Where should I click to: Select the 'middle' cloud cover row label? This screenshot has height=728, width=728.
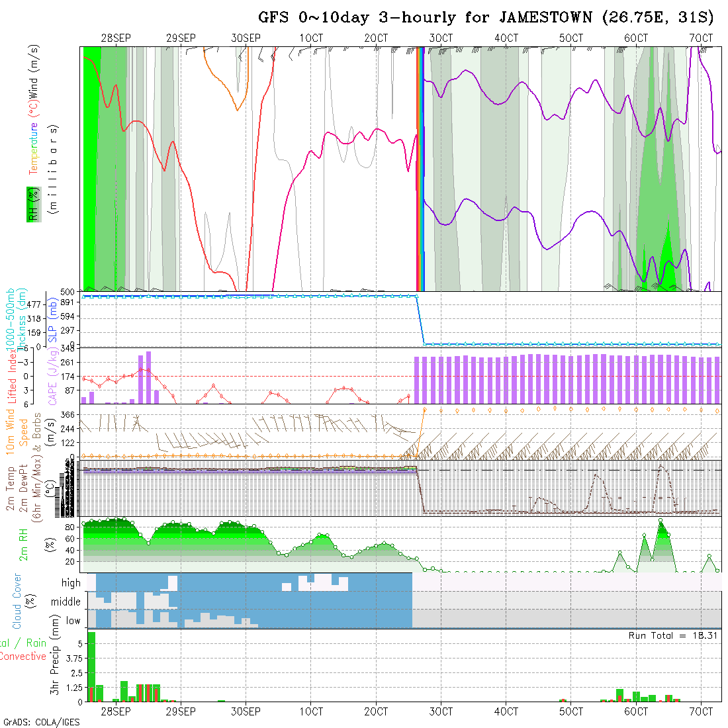click(66, 602)
